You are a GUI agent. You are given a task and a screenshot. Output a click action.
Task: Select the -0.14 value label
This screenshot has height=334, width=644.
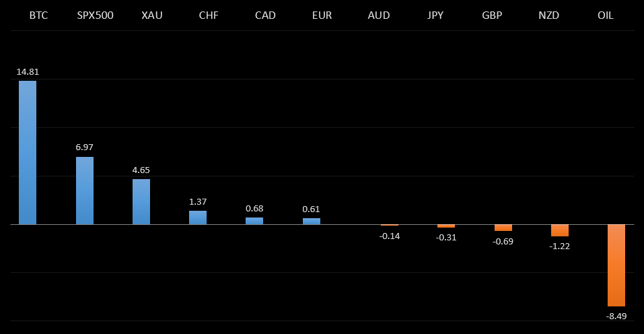390,236
